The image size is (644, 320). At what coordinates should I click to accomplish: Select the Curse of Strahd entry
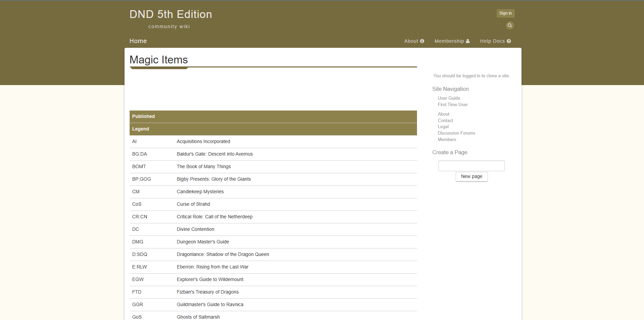(193, 204)
